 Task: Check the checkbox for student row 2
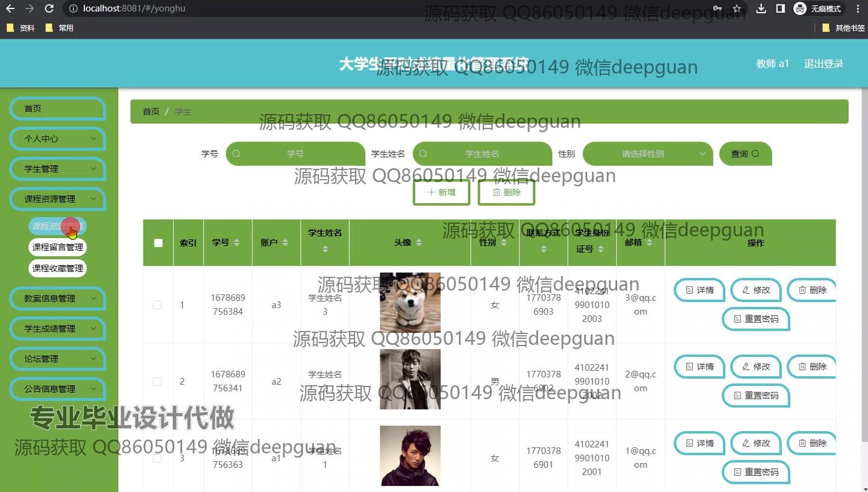157,381
